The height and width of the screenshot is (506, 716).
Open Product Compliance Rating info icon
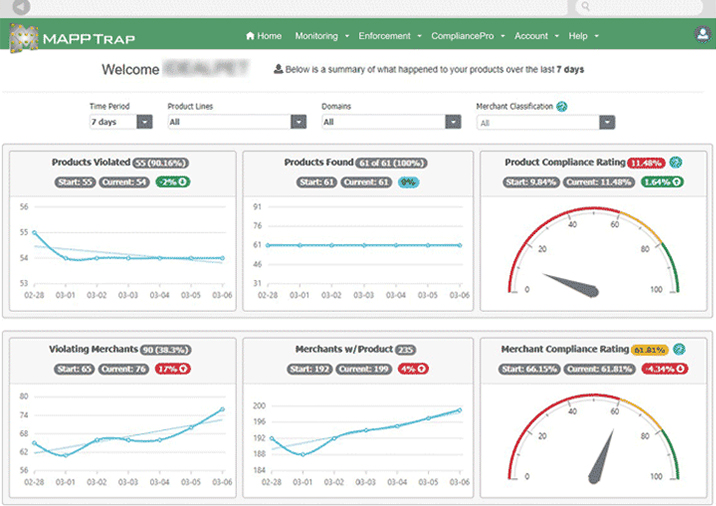point(676,162)
